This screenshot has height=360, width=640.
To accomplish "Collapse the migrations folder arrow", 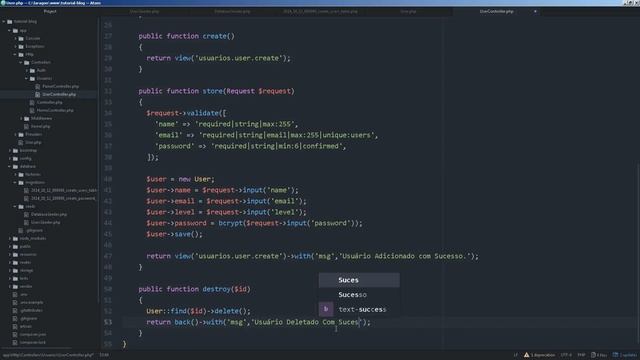I will pos(15,182).
